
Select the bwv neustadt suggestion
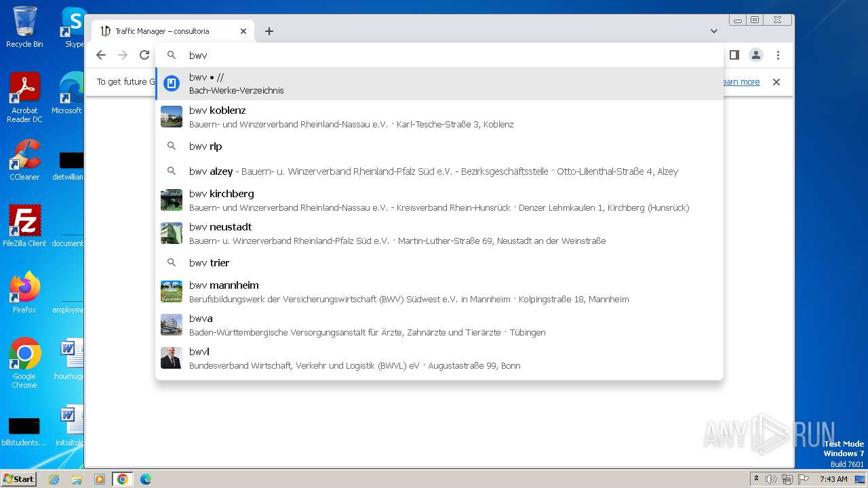coord(439,233)
